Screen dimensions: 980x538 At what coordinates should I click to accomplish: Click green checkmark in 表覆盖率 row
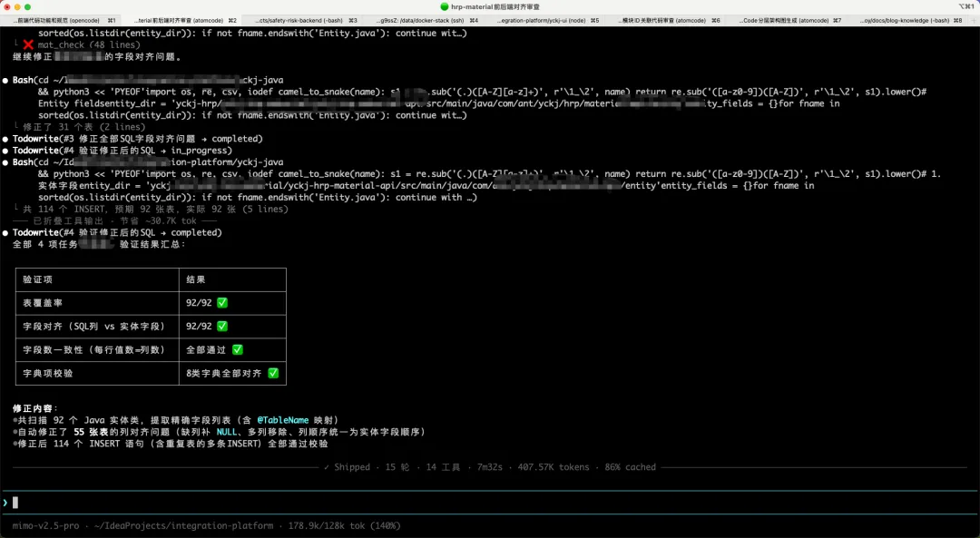pyautogui.click(x=222, y=303)
